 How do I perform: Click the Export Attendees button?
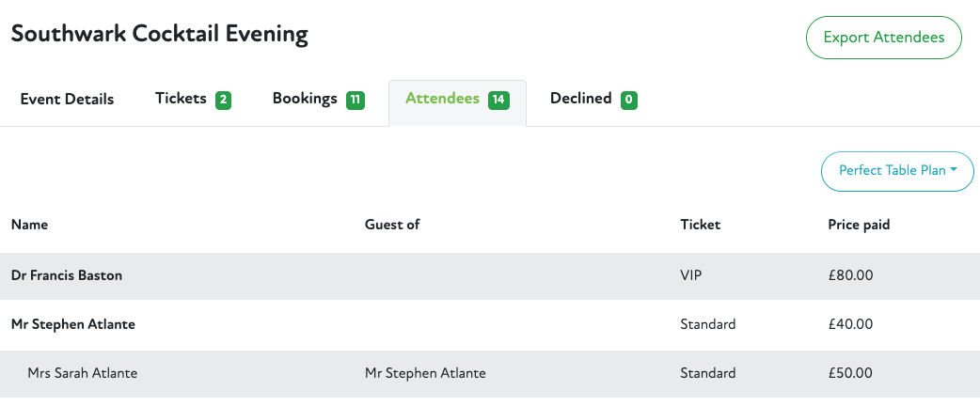[x=883, y=38]
